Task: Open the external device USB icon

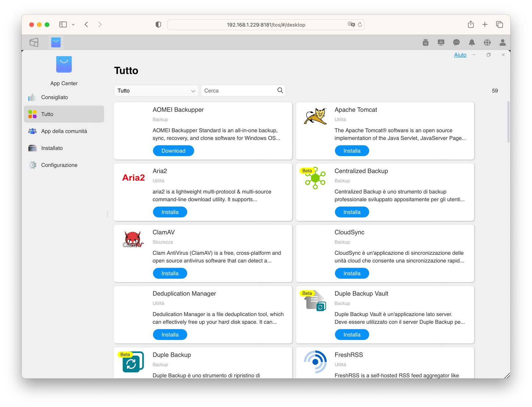Action: click(426, 43)
